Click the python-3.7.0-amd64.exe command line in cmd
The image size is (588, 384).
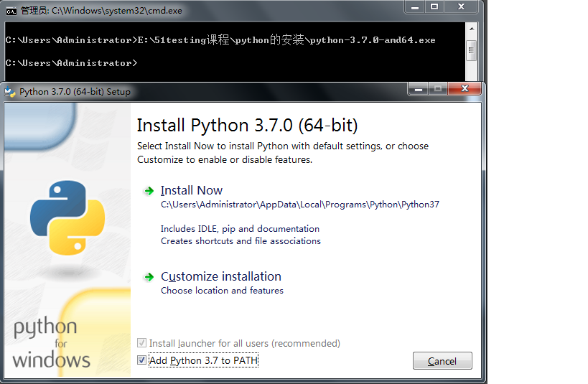[x=220, y=39]
